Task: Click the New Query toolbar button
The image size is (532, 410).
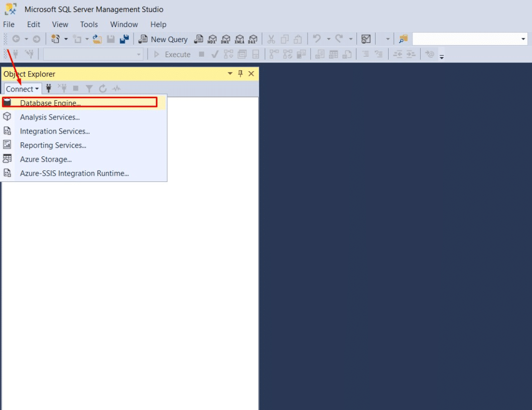Action: pos(163,39)
